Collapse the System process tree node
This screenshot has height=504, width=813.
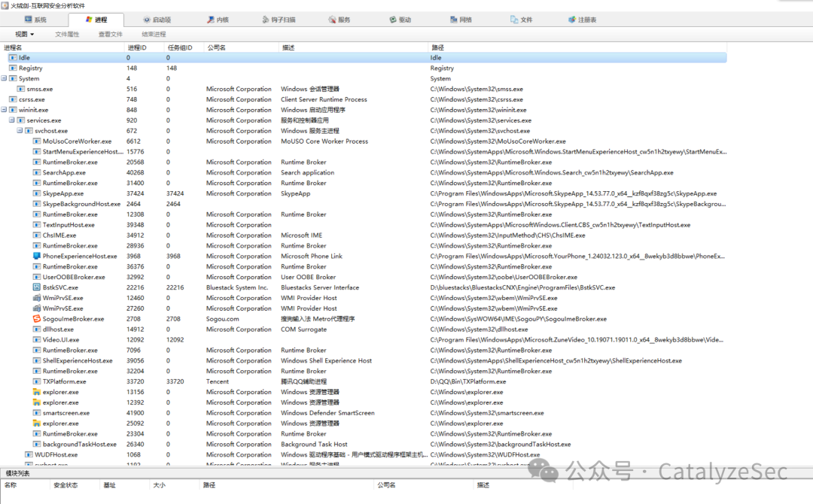(4, 78)
